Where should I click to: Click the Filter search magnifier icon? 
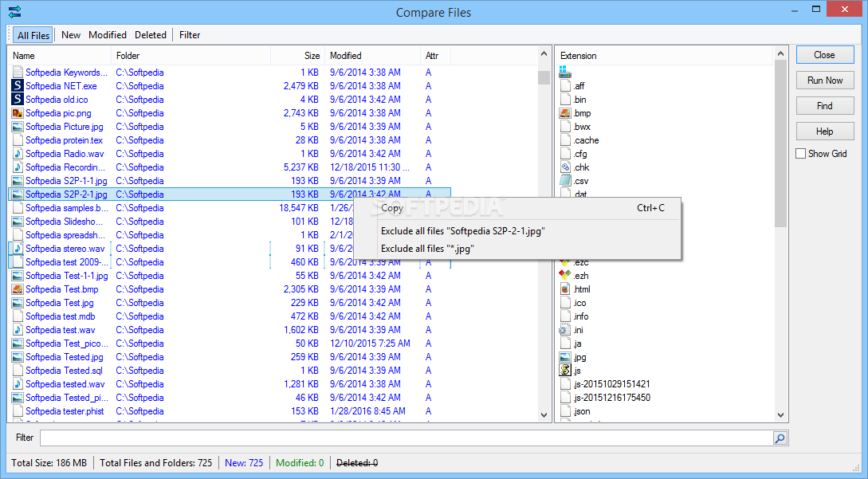(780, 438)
